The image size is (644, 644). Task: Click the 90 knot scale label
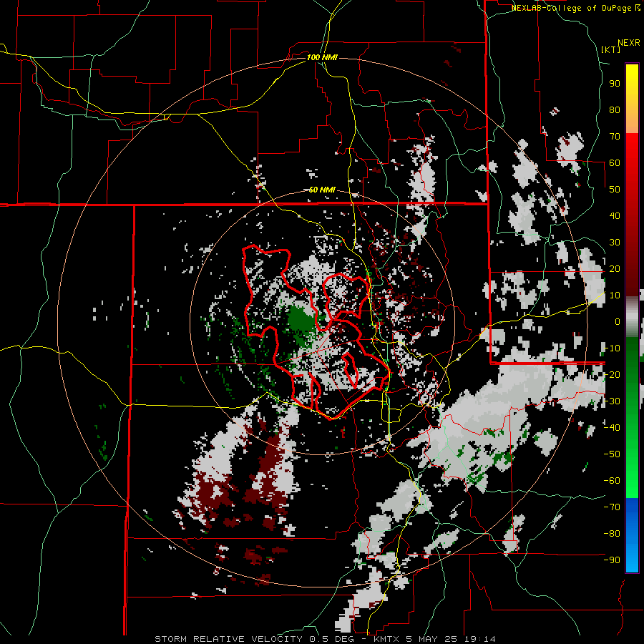pyautogui.click(x=615, y=84)
